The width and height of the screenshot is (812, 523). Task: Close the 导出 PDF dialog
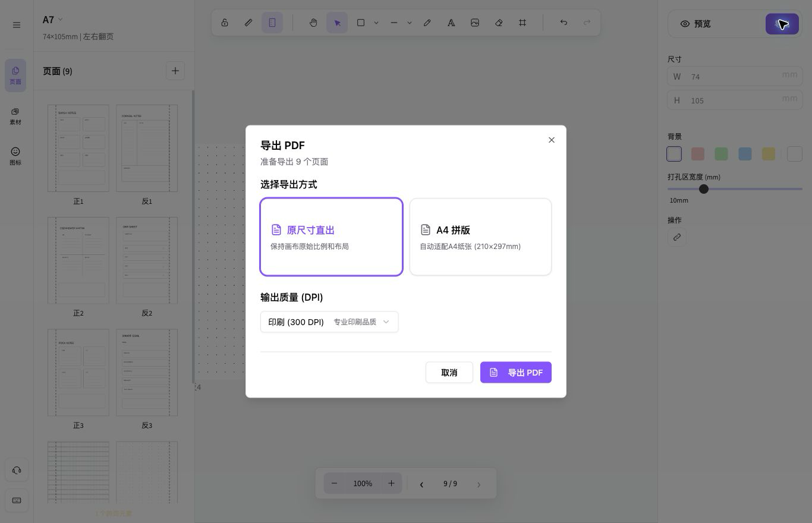point(552,140)
